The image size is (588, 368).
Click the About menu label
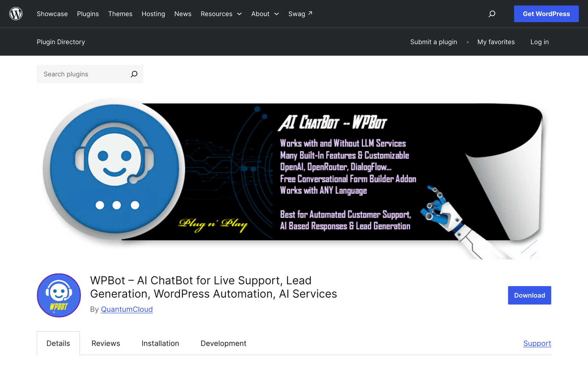pyautogui.click(x=260, y=14)
